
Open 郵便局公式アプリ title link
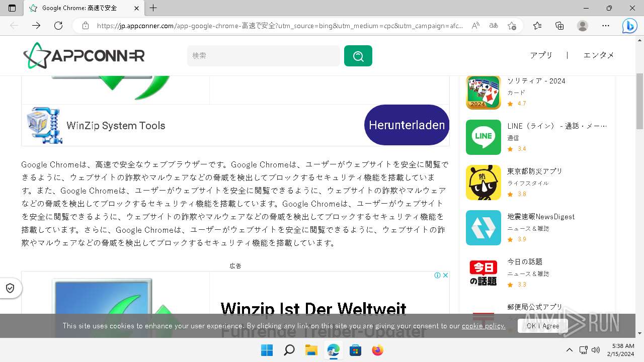(535, 307)
